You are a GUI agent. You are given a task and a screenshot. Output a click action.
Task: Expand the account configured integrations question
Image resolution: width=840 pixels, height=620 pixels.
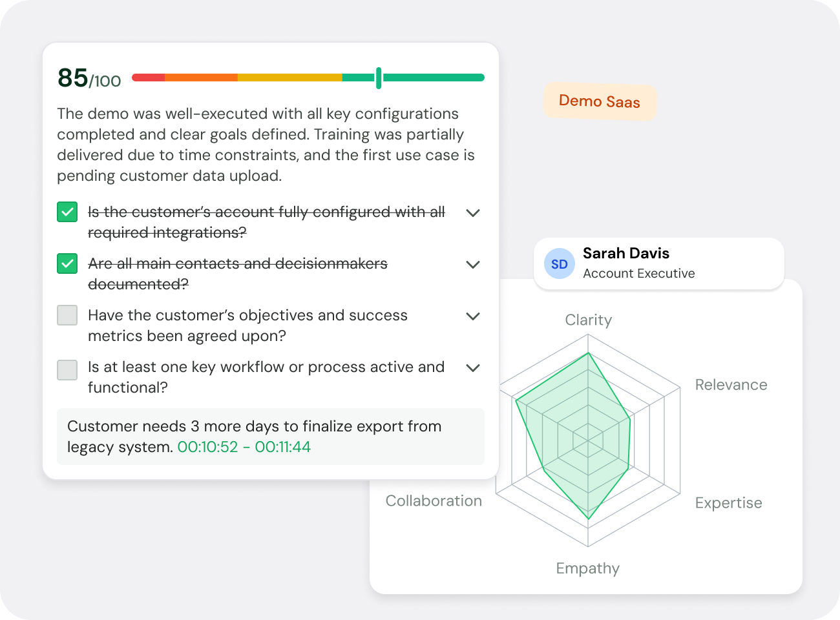pyautogui.click(x=473, y=212)
